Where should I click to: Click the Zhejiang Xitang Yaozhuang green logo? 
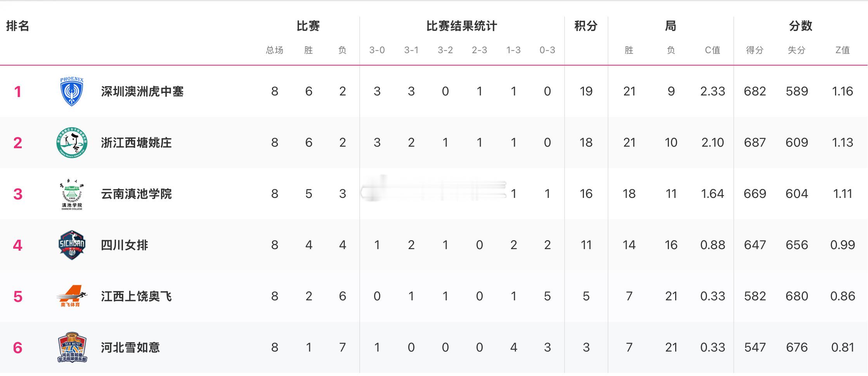point(72,143)
